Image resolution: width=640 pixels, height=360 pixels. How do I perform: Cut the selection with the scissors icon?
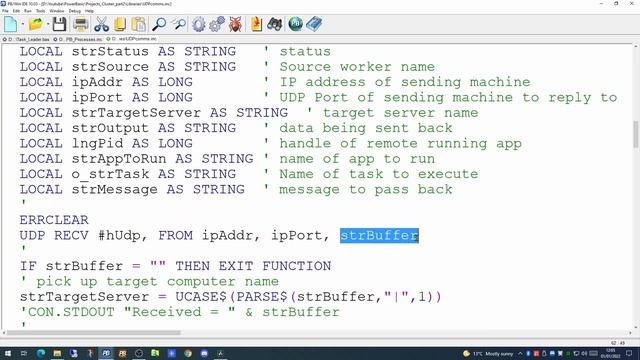click(101, 24)
